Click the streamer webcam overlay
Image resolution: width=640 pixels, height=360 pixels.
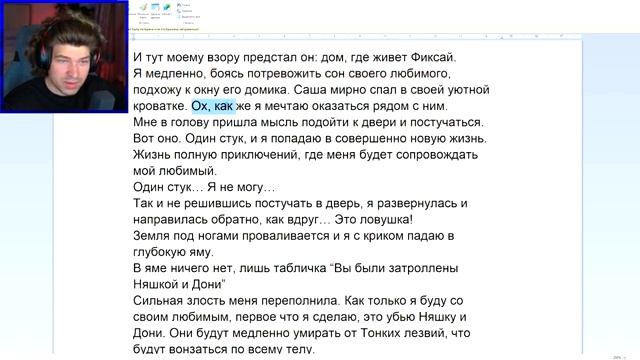coord(64,56)
